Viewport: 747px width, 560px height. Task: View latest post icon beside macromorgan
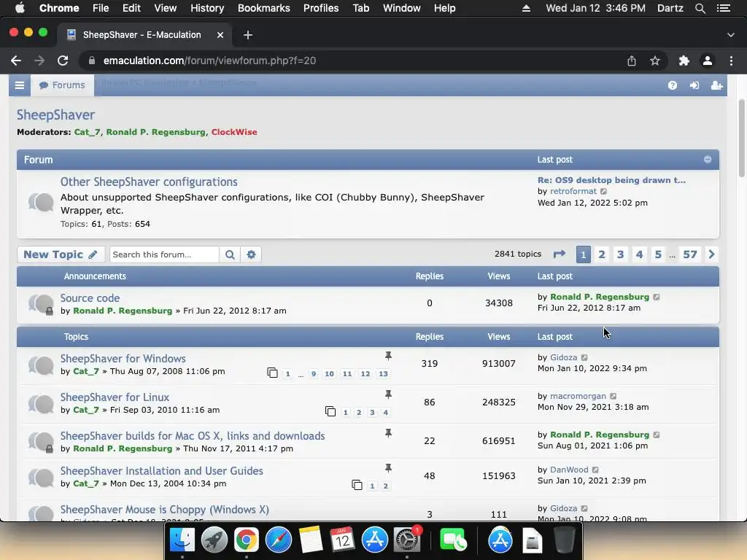(613, 396)
